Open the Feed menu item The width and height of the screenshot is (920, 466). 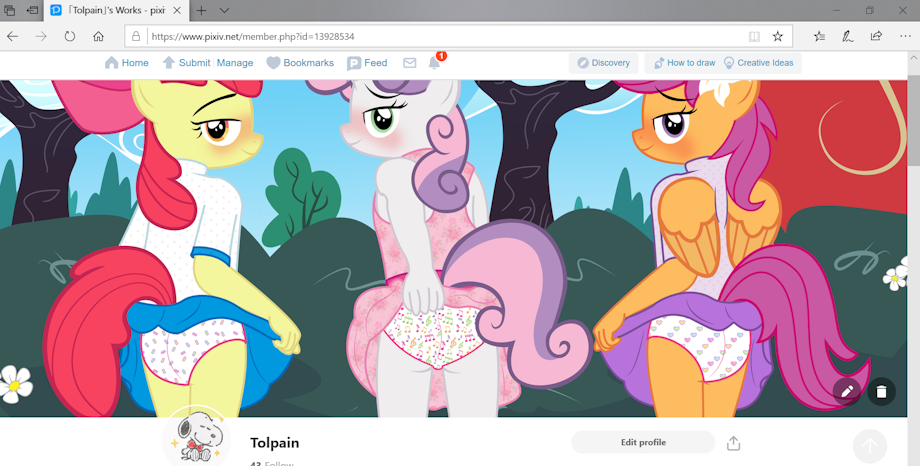click(367, 63)
